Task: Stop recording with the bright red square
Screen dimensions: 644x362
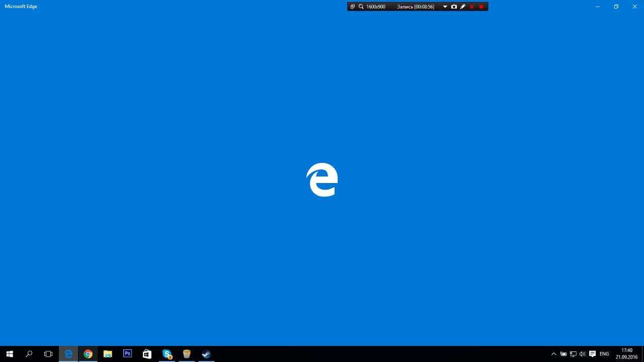Action: (481, 7)
